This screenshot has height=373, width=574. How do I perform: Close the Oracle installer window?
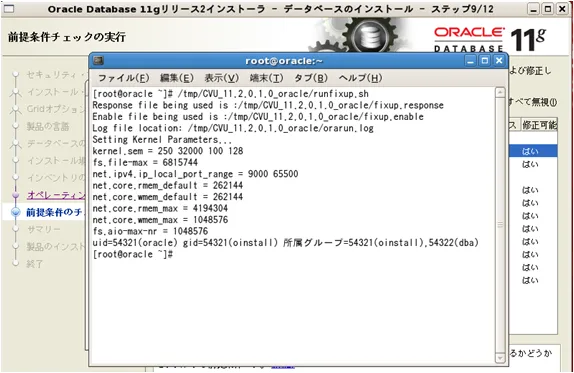tap(562, 9)
